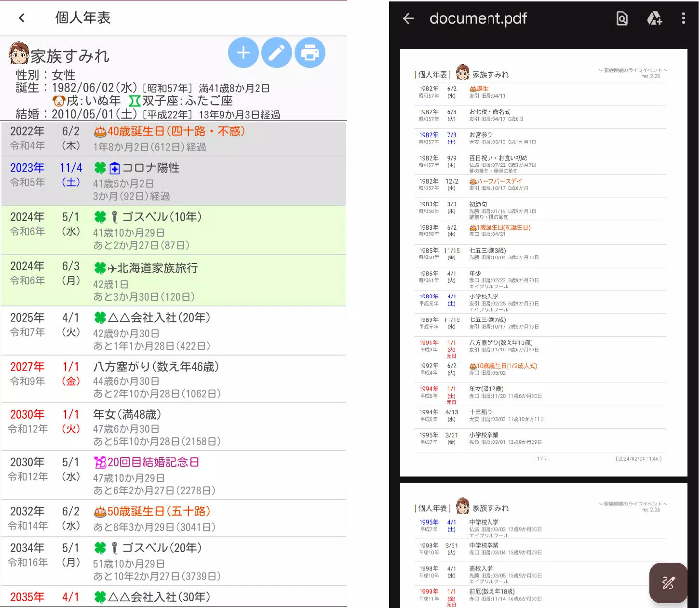Click 初節句 in the PDF

478,204
